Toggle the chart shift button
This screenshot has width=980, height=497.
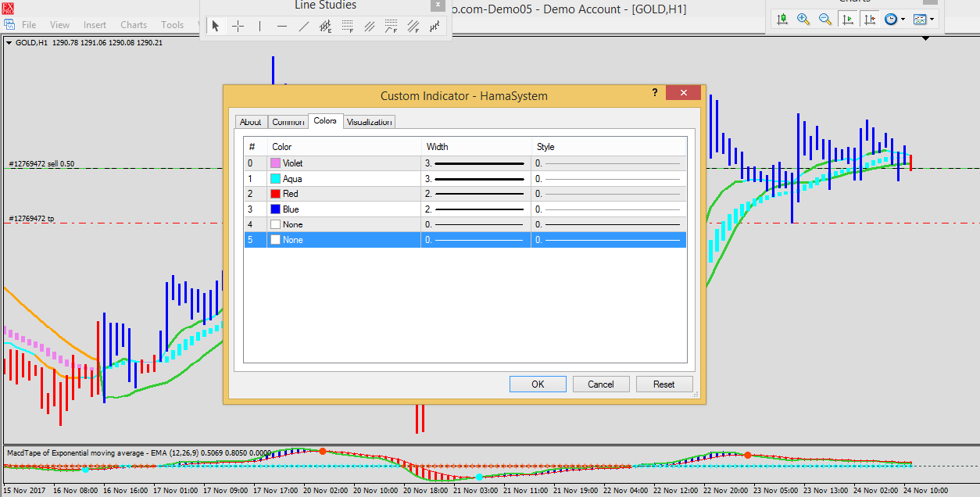point(869,19)
